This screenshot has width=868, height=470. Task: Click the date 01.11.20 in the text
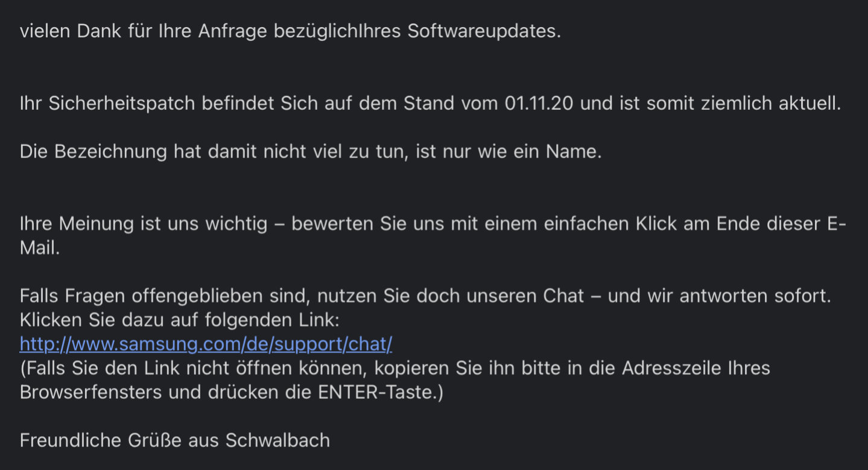click(540, 103)
